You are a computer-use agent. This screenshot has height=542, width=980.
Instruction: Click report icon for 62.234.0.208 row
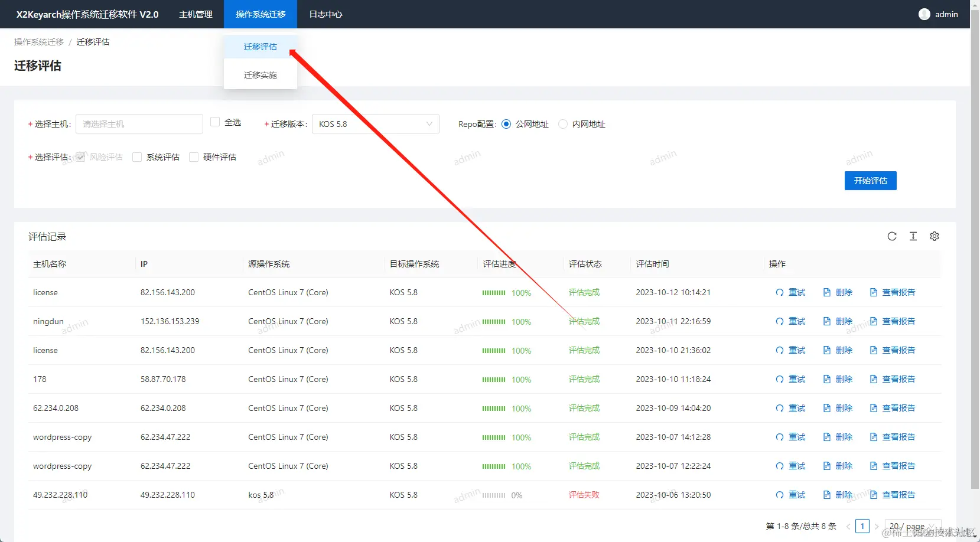click(874, 408)
